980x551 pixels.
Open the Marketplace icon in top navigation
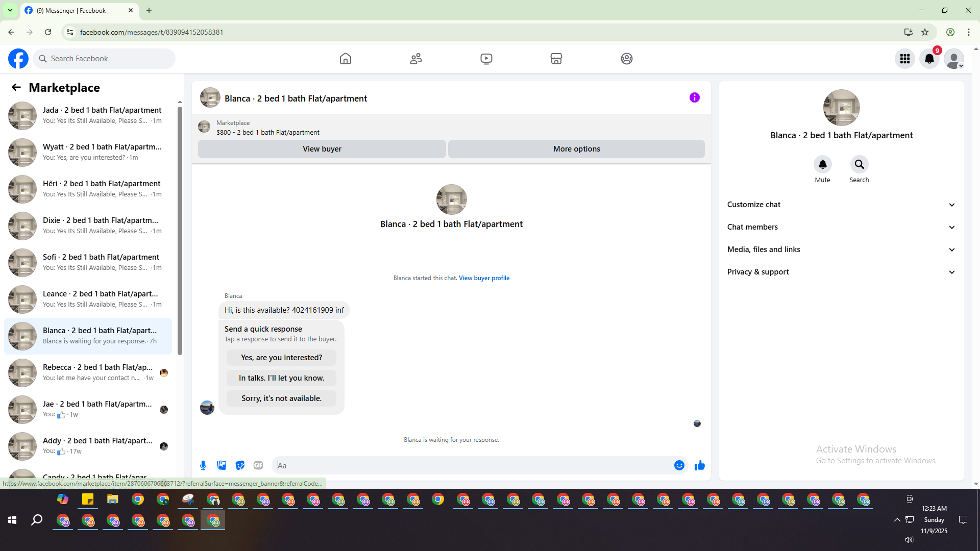pos(556,59)
